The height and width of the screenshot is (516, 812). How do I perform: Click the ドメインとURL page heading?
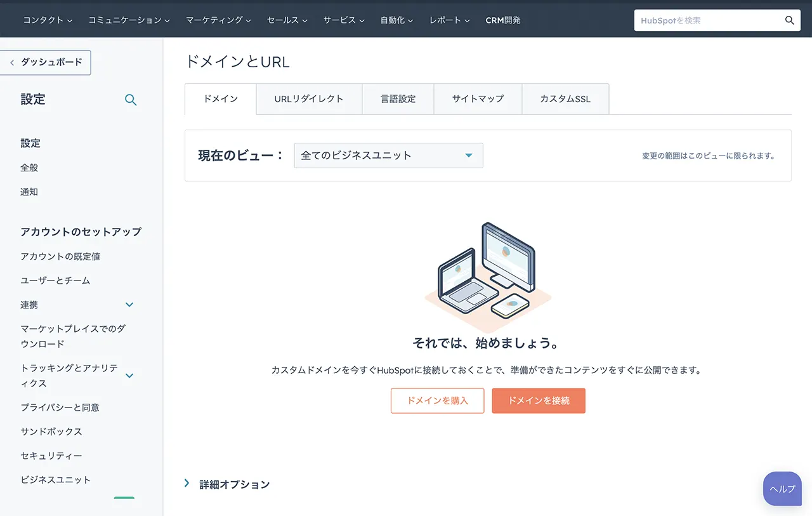coord(237,62)
